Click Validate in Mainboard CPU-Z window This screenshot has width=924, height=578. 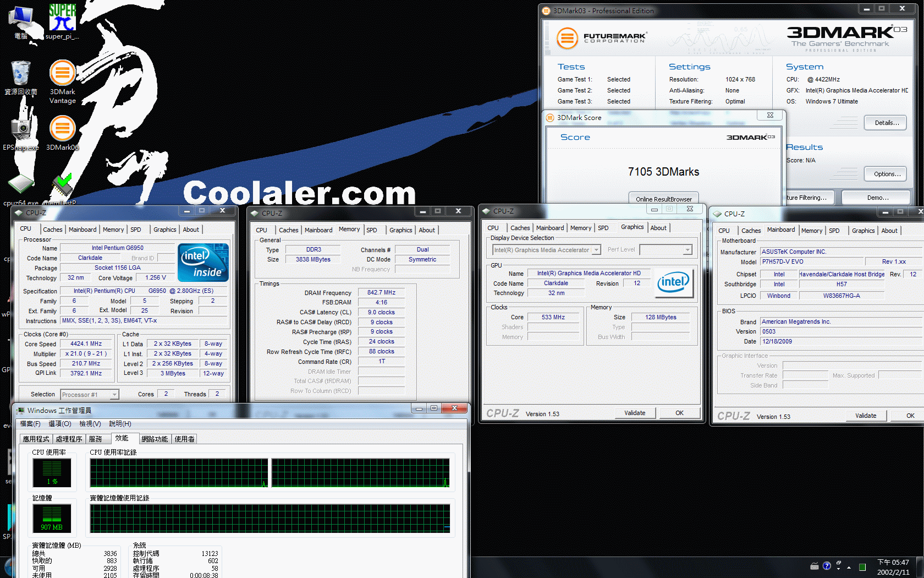(x=866, y=416)
